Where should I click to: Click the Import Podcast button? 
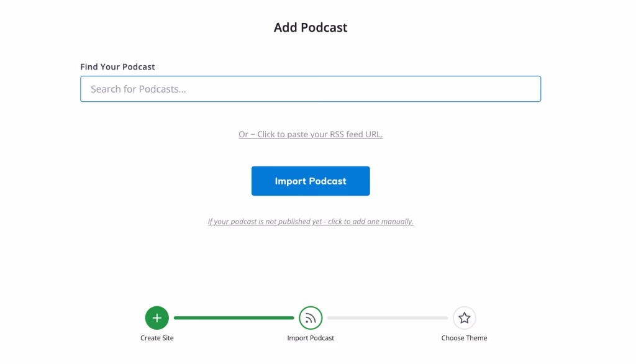tap(311, 181)
